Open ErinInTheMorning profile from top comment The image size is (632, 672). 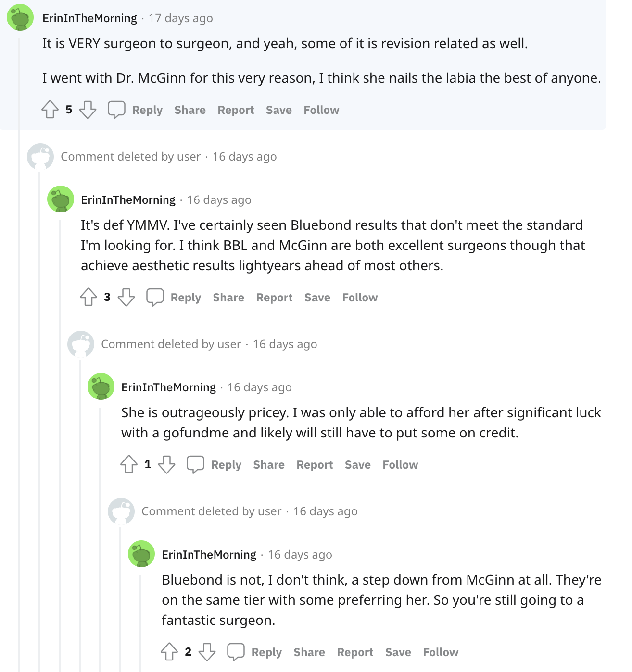pos(90,18)
